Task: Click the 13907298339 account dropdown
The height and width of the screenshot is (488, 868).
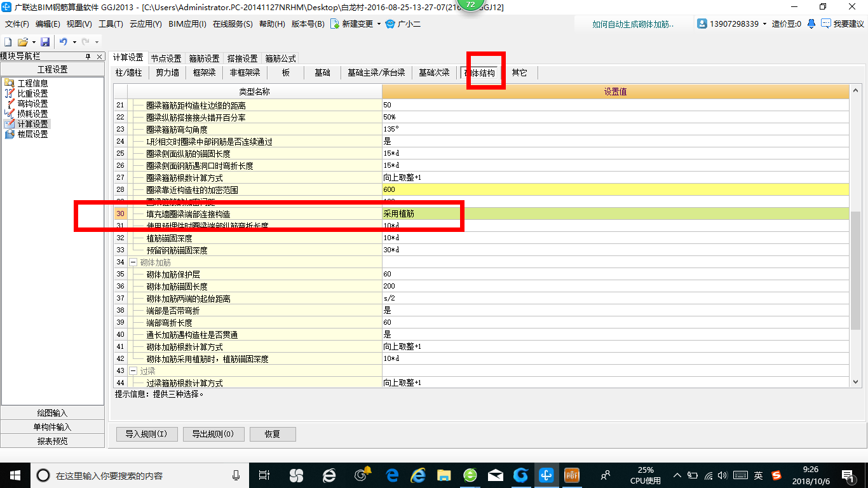Action: (x=732, y=24)
